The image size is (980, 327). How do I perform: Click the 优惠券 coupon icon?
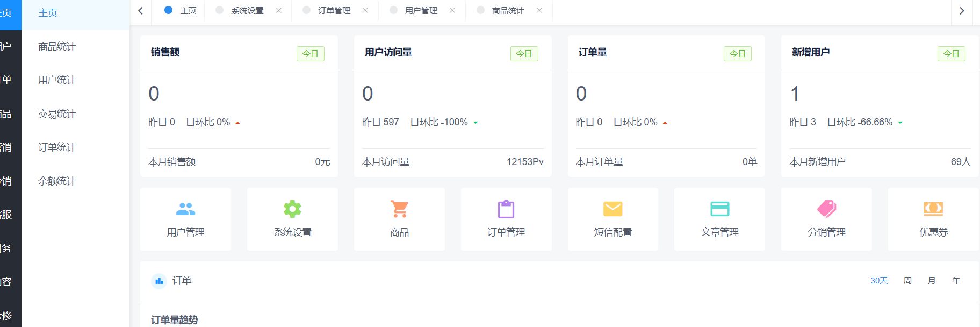click(933, 209)
